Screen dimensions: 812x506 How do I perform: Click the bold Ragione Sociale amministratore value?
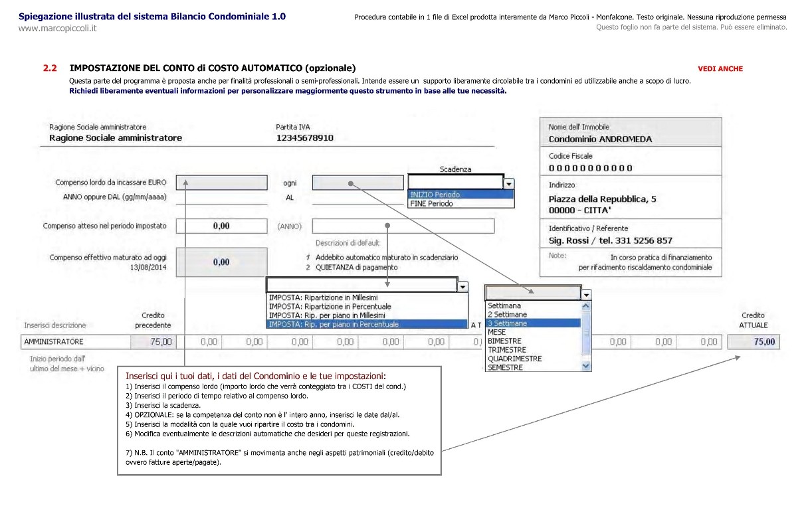(x=116, y=138)
